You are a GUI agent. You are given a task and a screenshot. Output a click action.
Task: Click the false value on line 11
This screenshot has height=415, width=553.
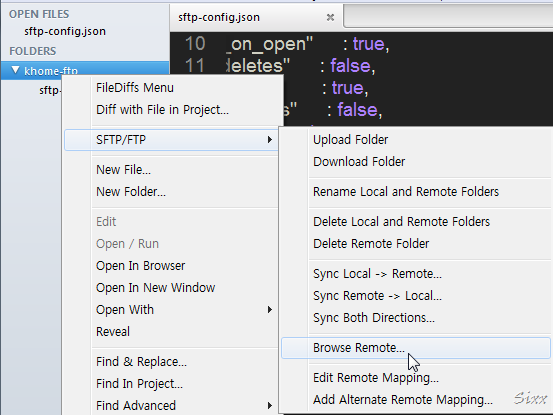point(350,66)
